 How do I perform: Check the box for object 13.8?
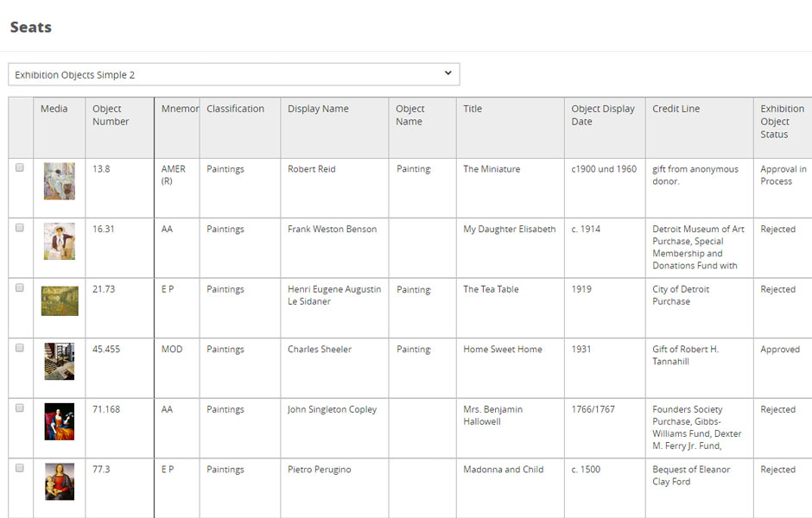pos(20,168)
